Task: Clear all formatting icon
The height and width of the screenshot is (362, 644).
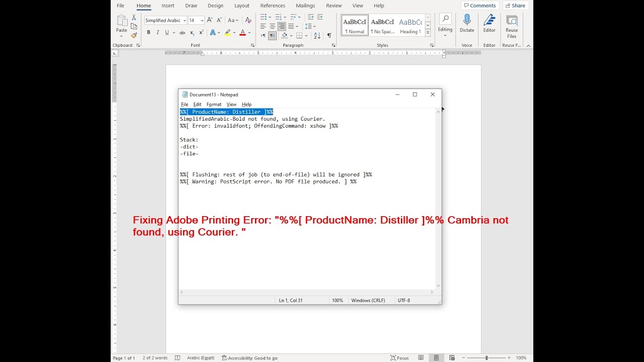Action: pyautogui.click(x=248, y=20)
